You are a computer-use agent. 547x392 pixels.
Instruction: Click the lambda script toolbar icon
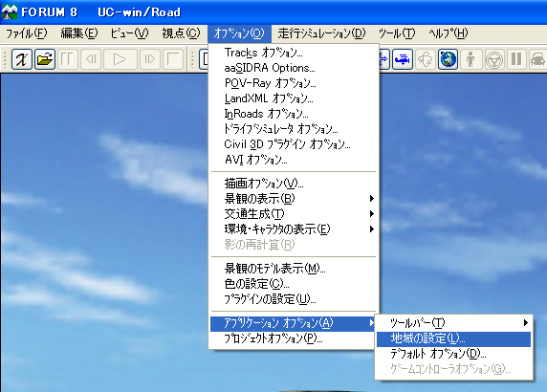click(x=22, y=59)
